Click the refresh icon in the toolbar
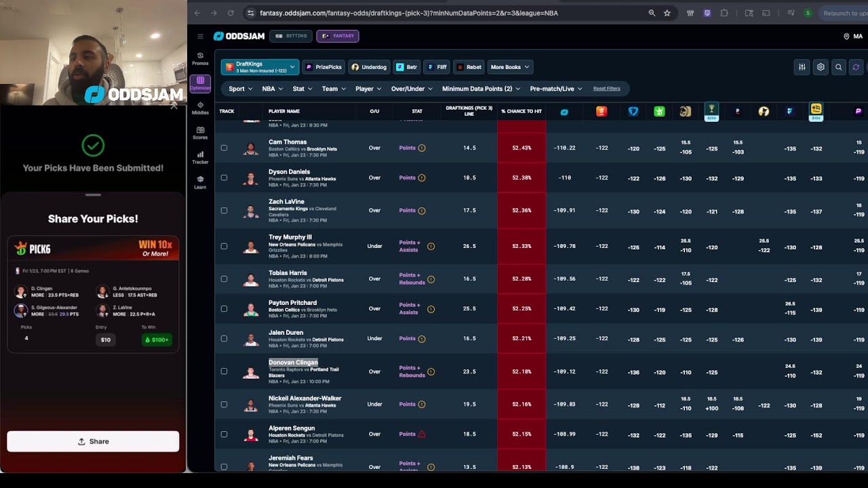 [856, 67]
